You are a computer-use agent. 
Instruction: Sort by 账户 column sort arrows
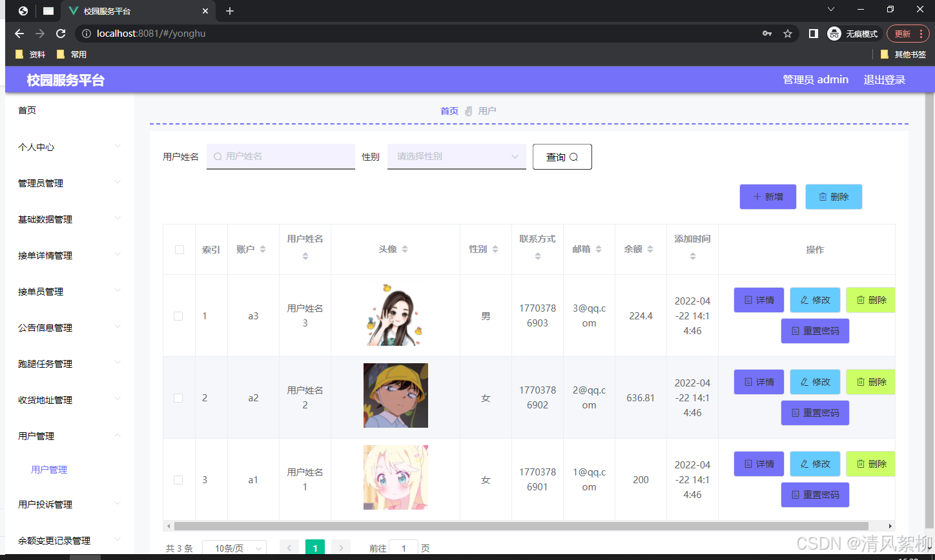pos(263,249)
